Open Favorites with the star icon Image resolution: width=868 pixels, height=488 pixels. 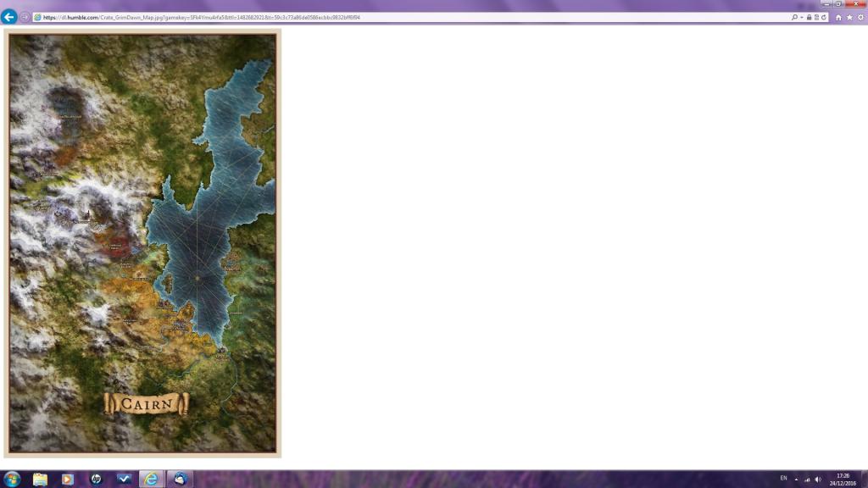click(x=849, y=17)
